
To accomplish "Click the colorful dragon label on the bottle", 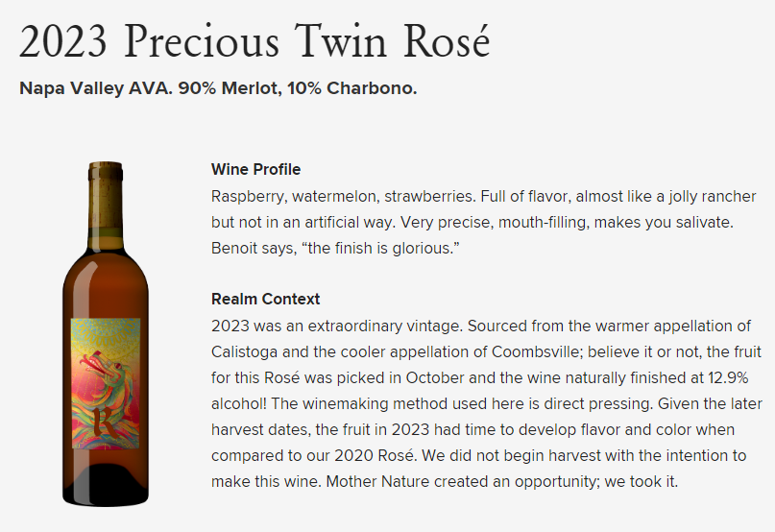I will (106, 384).
